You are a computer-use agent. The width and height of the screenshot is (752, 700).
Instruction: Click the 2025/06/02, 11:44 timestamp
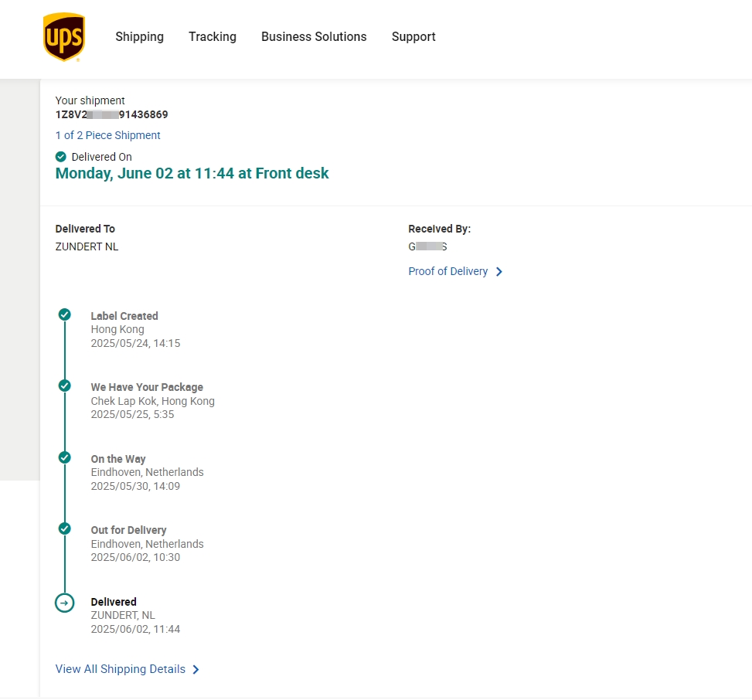pos(136,629)
